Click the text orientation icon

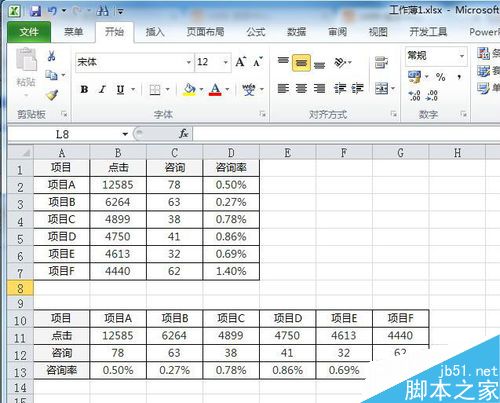pyautogui.click(x=341, y=62)
